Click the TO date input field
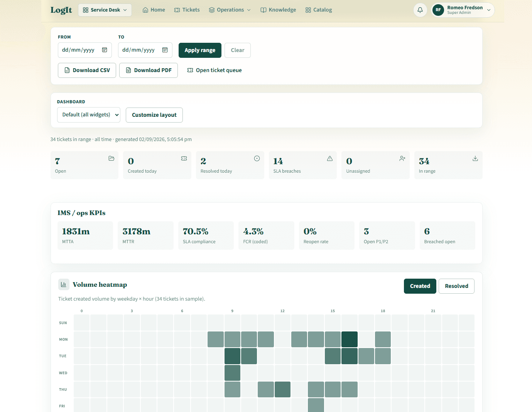 tap(145, 50)
